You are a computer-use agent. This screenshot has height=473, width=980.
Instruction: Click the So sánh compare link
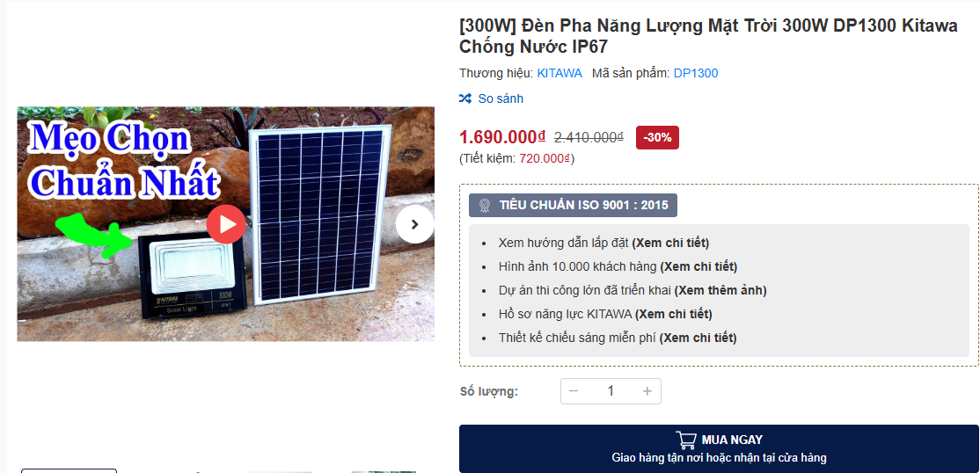point(501,98)
